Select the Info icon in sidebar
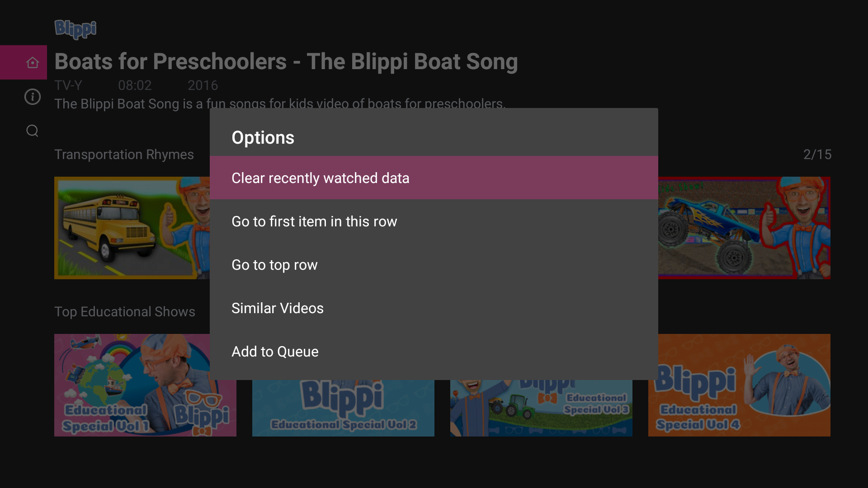This screenshot has height=488, width=868. 32,97
